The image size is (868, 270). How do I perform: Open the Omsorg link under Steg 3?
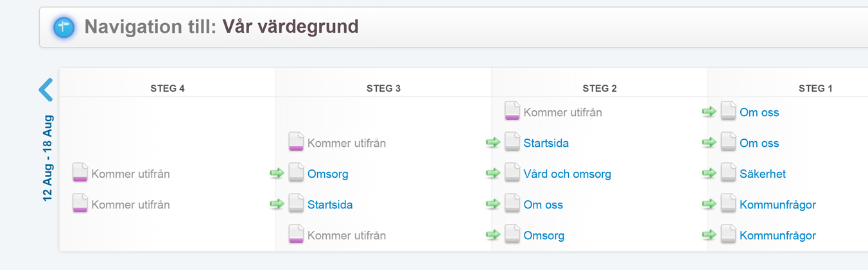[327, 174]
